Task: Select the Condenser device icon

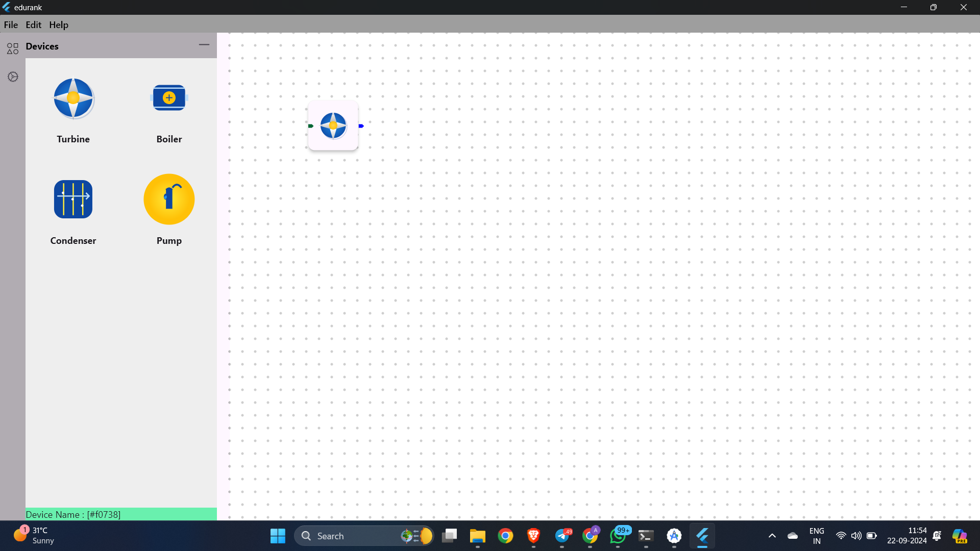Action: (73, 199)
